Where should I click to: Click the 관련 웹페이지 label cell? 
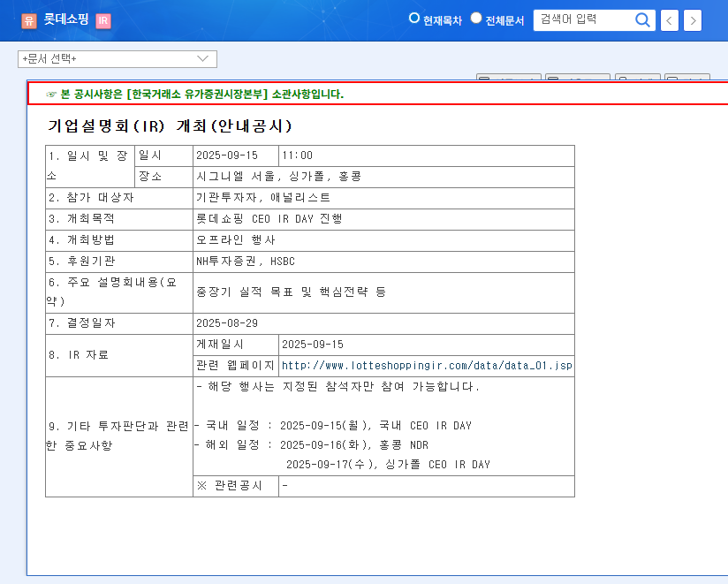tap(236, 366)
